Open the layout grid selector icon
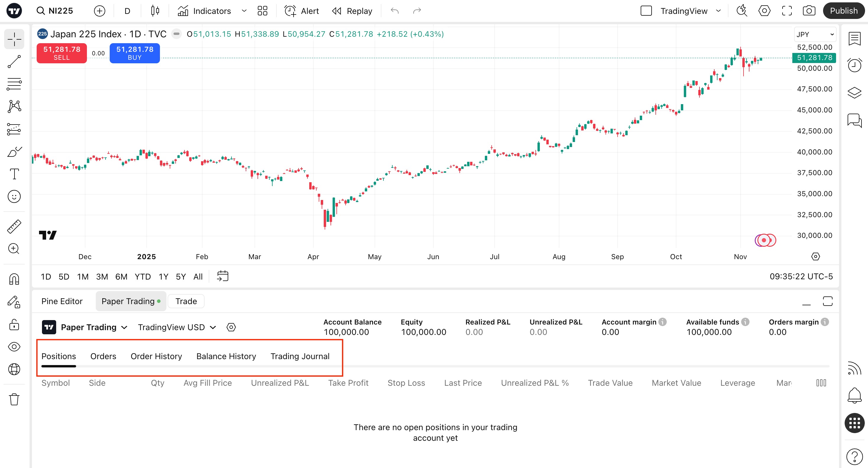Image resolution: width=868 pixels, height=468 pixels. pyautogui.click(x=262, y=11)
